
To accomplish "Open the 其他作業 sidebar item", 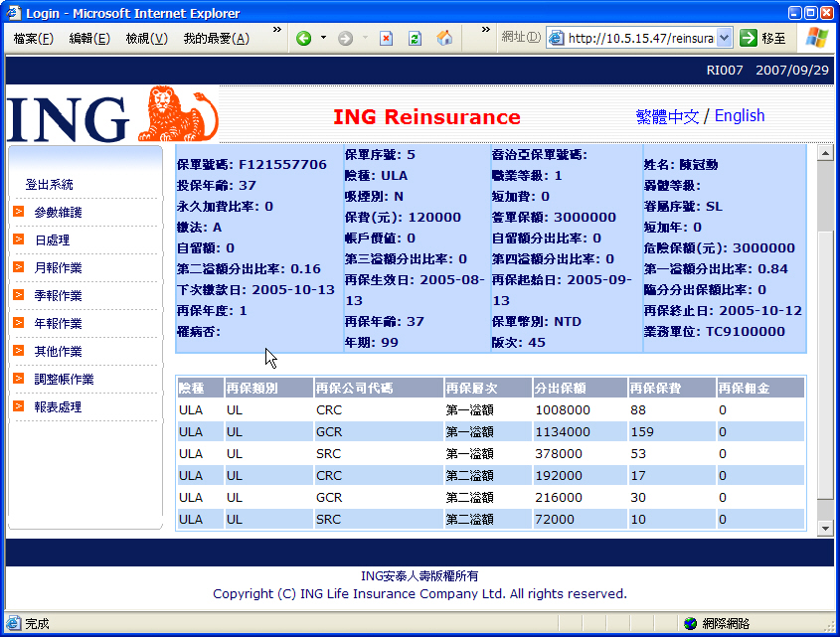I will 58,352.
